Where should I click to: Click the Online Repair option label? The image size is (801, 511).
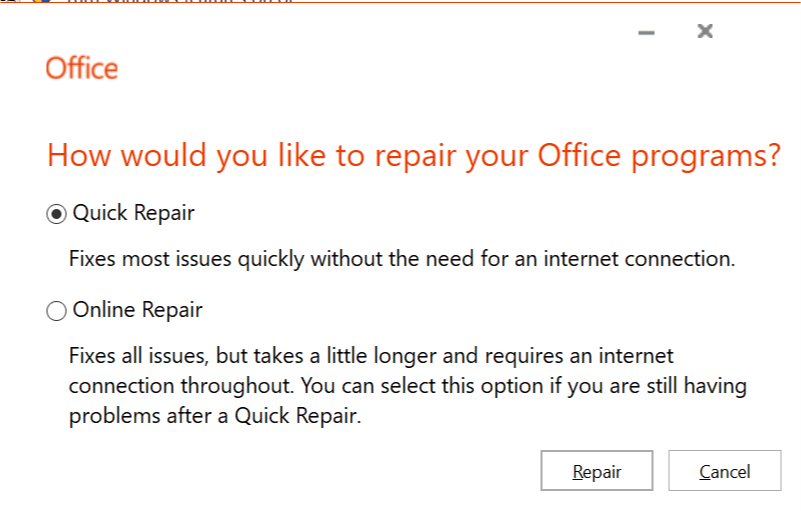[137, 310]
